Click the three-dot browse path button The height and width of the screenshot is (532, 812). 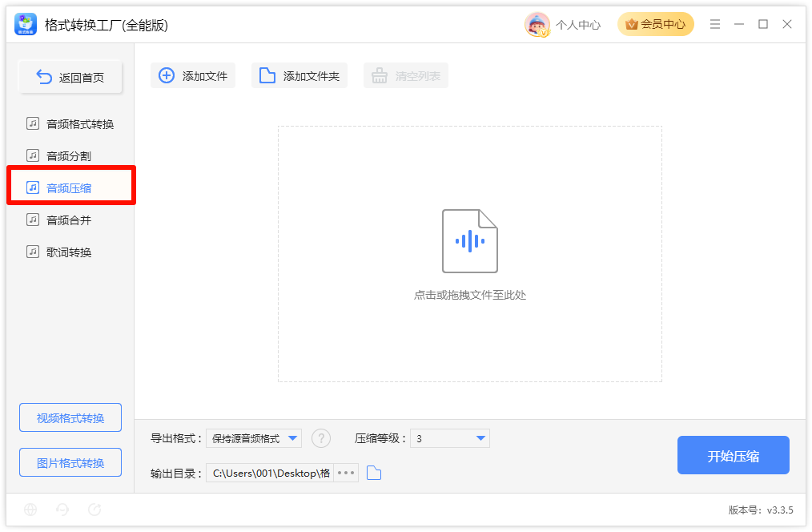coord(346,473)
